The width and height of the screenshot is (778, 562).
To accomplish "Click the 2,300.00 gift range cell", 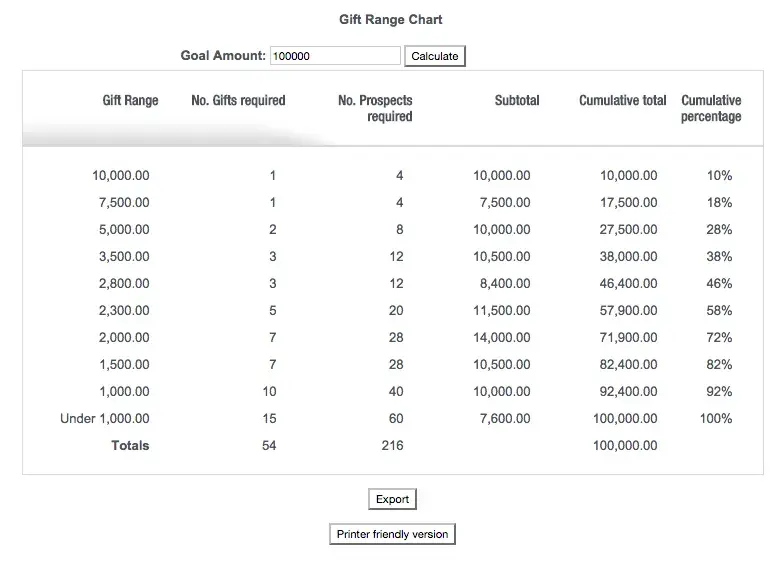I will (x=124, y=310).
